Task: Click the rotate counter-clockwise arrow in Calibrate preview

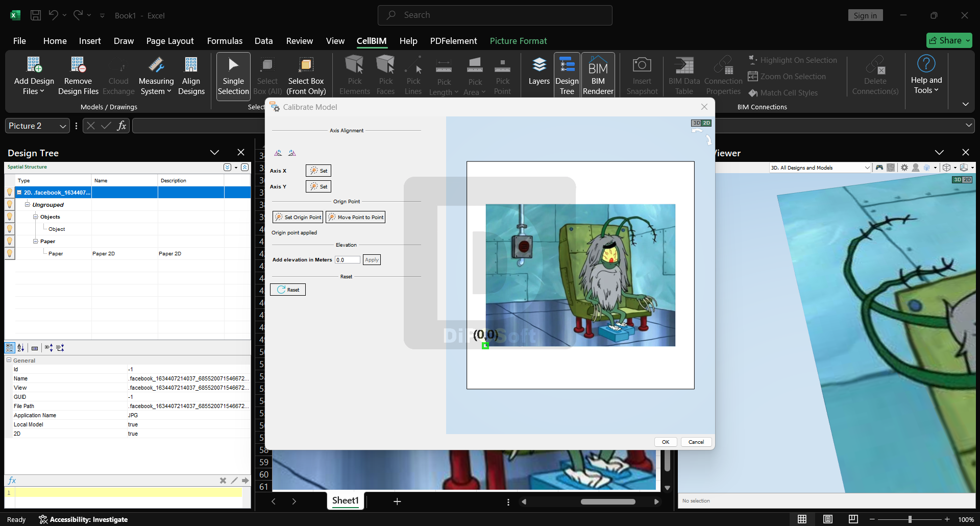Action: pos(697,131)
